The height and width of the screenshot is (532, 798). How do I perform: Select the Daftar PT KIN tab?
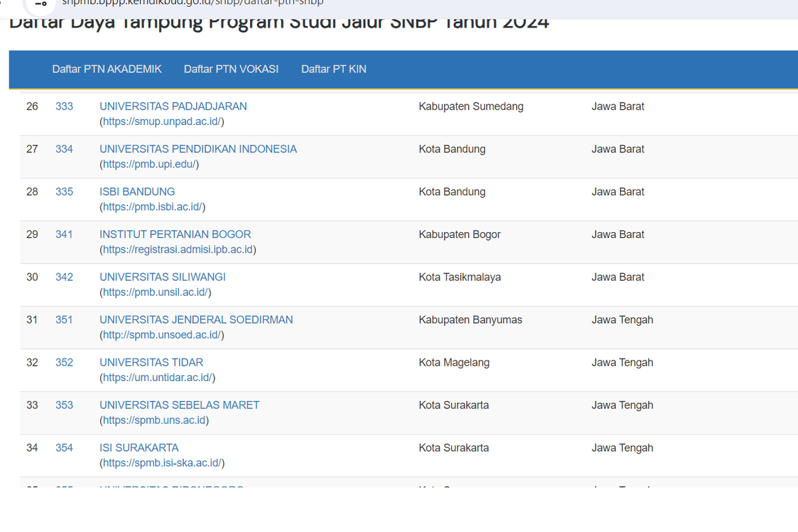333,68
